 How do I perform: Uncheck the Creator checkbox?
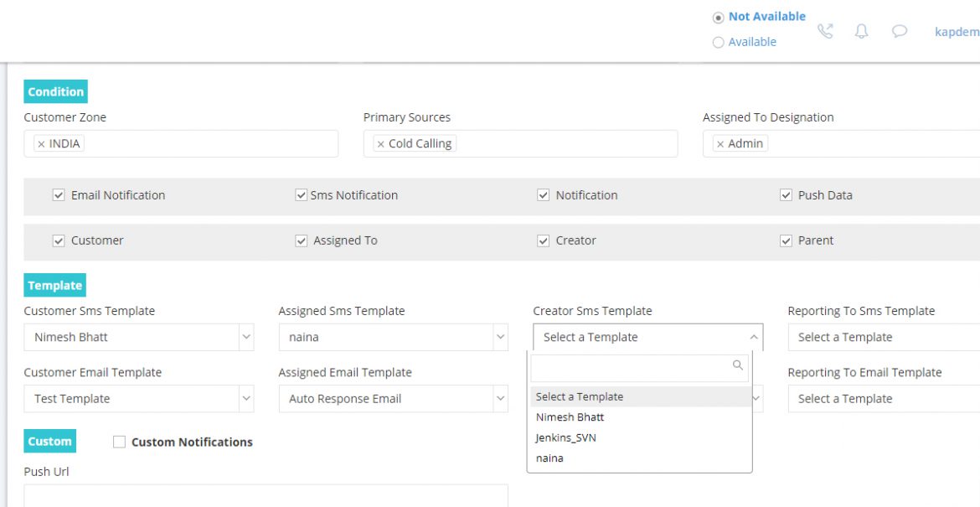click(543, 241)
